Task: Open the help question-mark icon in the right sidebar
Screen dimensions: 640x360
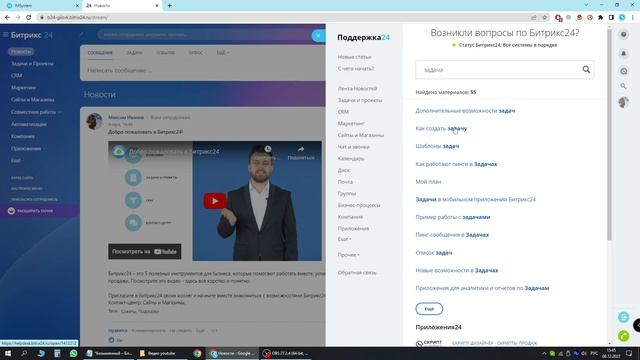Action: pos(623,35)
